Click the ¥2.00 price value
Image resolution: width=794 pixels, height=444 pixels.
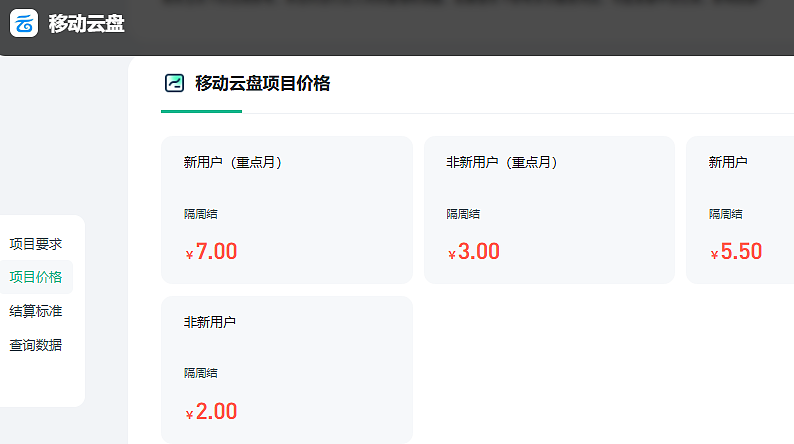click(211, 412)
